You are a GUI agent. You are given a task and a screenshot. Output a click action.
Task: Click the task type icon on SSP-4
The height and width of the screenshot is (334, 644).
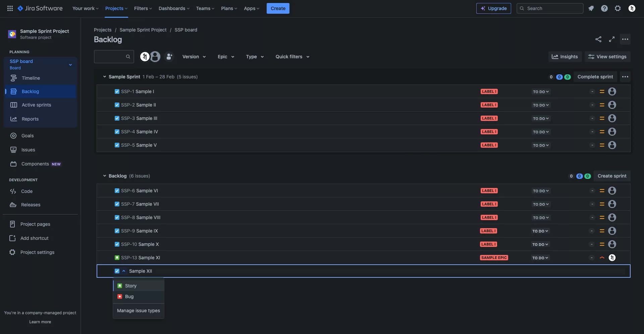pyautogui.click(x=117, y=132)
